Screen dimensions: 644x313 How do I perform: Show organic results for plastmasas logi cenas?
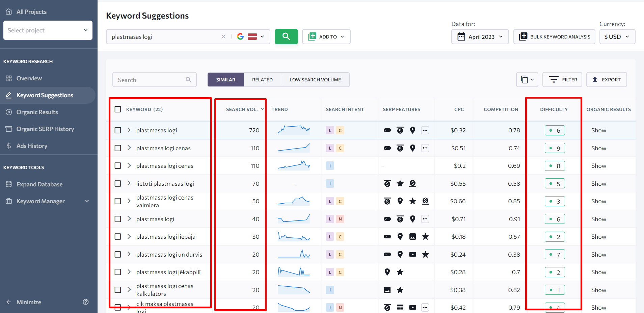[x=598, y=166]
